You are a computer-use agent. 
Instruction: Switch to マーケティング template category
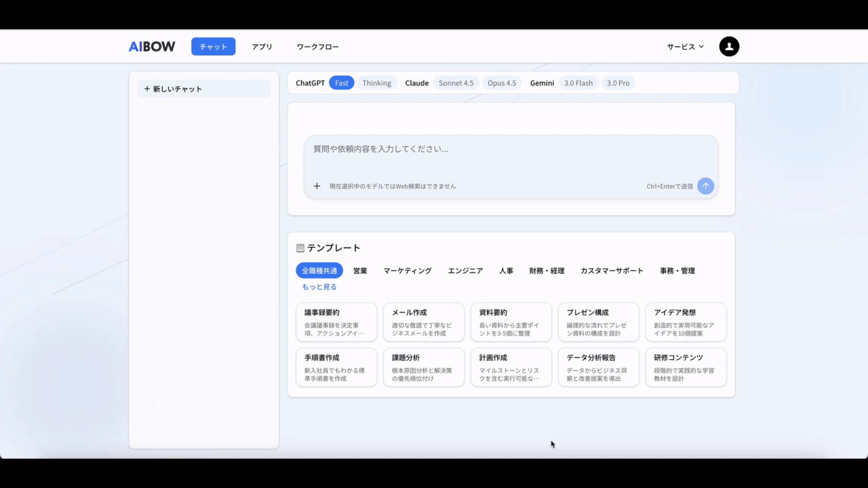pos(407,271)
